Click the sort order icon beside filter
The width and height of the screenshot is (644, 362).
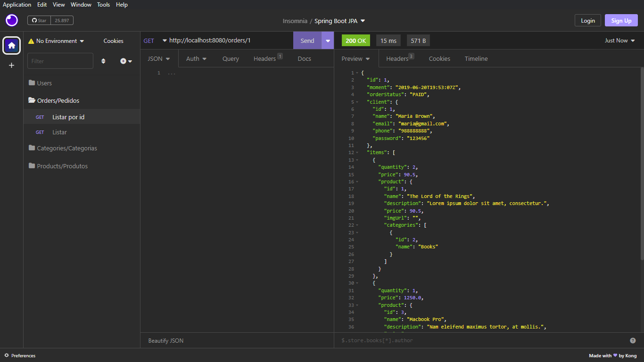pos(103,61)
